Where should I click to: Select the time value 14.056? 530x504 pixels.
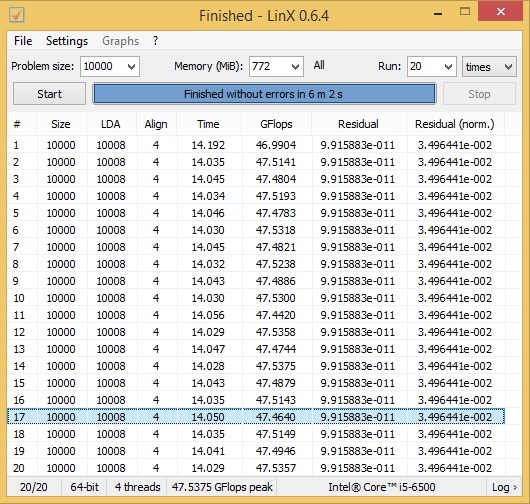point(208,315)
